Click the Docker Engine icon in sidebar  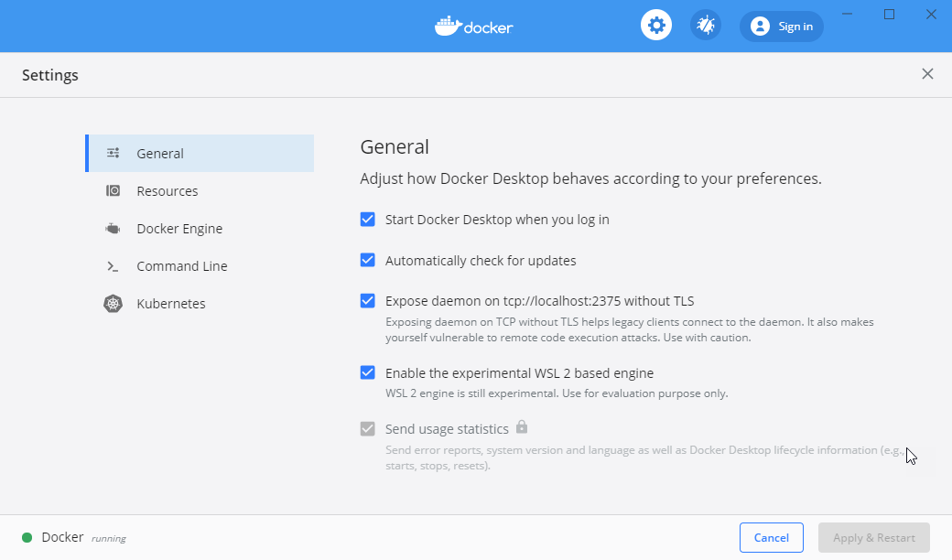113,229
